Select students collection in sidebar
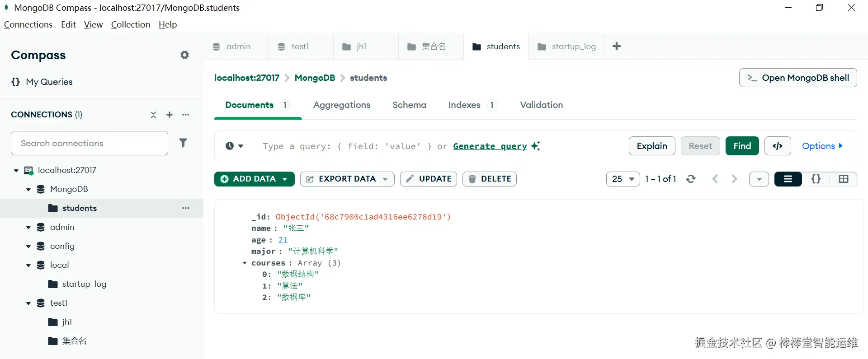Image resolution: width=868 pixels, height=359 pixels. (102, 208)
